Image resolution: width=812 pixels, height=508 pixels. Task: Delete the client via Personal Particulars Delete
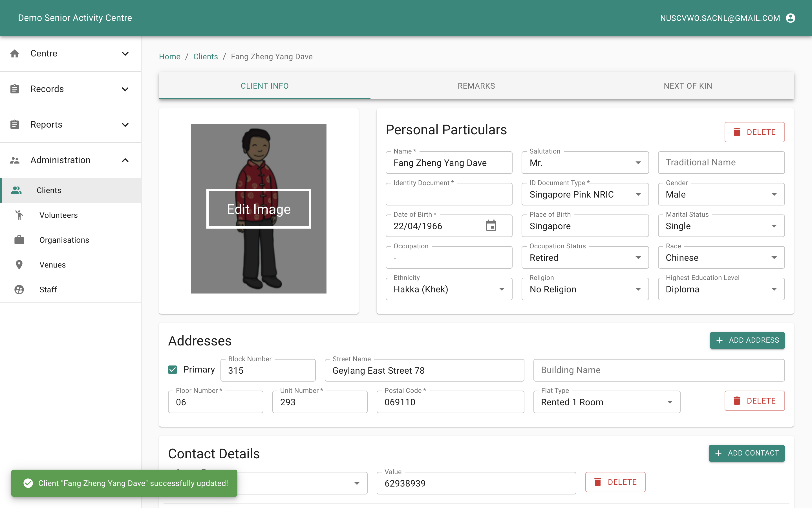[754, 132]
